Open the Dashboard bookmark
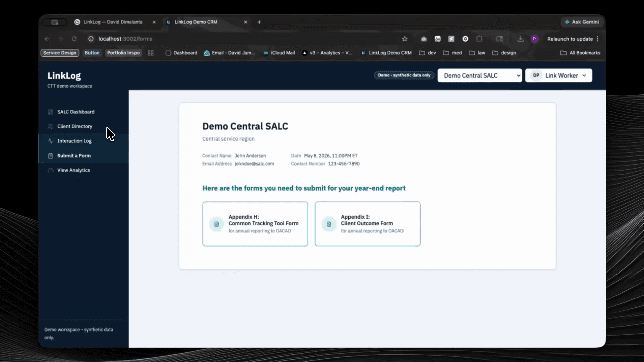This screenshot has width=644, height=362. tap(181, 53)
